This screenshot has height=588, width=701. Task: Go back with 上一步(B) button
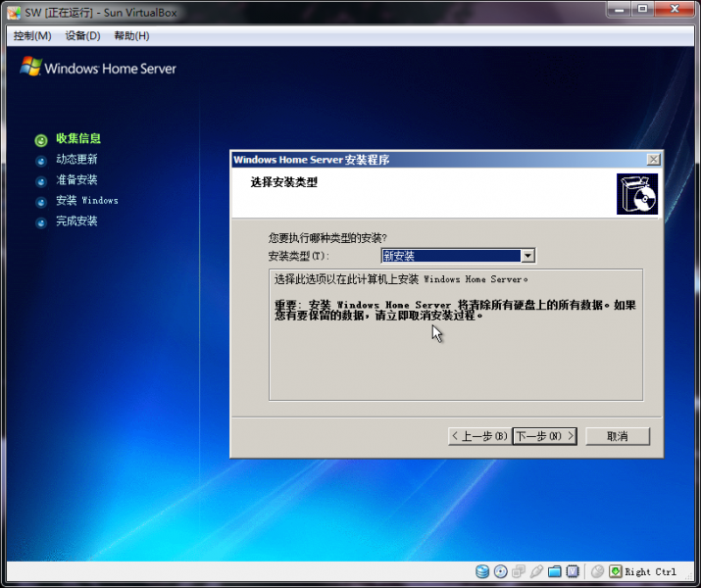479,436
